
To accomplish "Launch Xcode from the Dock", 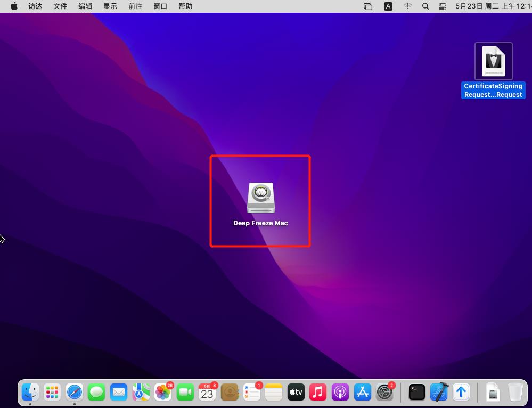I will pyautogui.click(x=439, y=393).
